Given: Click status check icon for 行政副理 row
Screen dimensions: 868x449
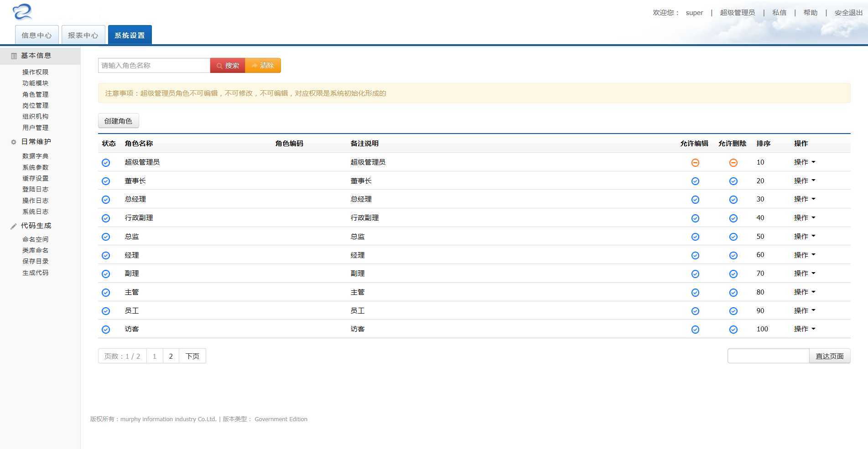Looking at the screenshot, I should click(106, 218).
